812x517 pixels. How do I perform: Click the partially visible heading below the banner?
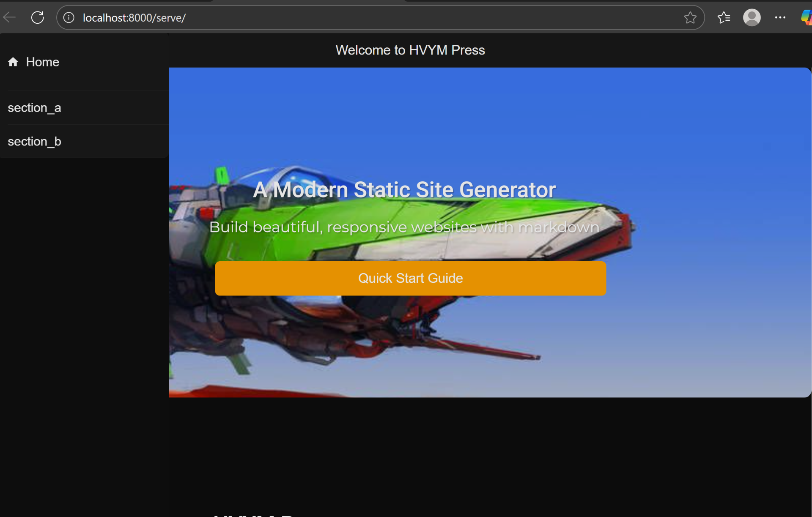click(x=254, y=515)
